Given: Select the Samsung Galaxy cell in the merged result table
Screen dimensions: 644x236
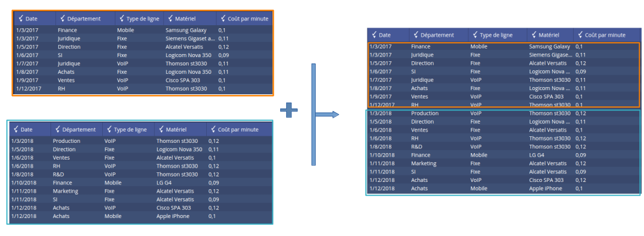Looking at the screenshot, I should [x=550, y=47].
